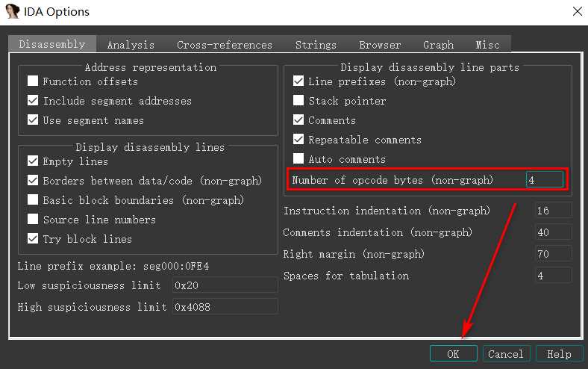Open Help for IDA Options
Viewport: 588px width, 369px height.
559,354
